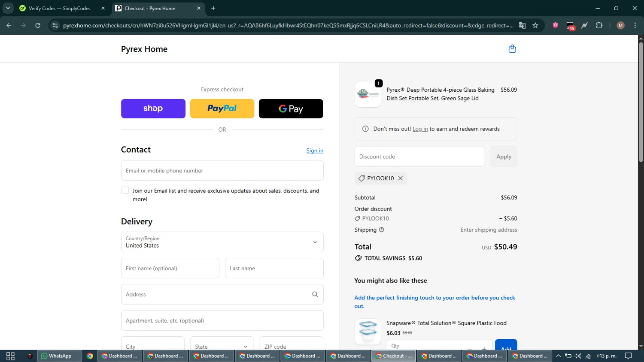
Task: Reload the checkout page
Action: tap(38, 25)
